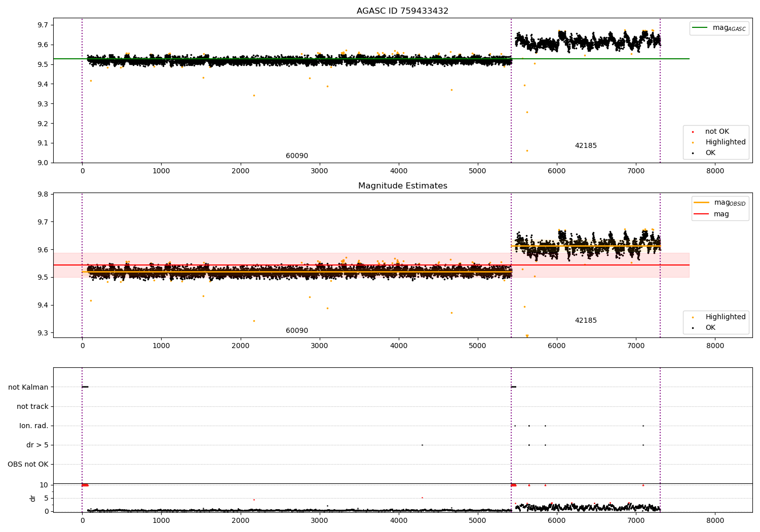Click the 9.3 y-axis tick of middle plot
This screenshot has width=760, height=532.
(43, 333)
